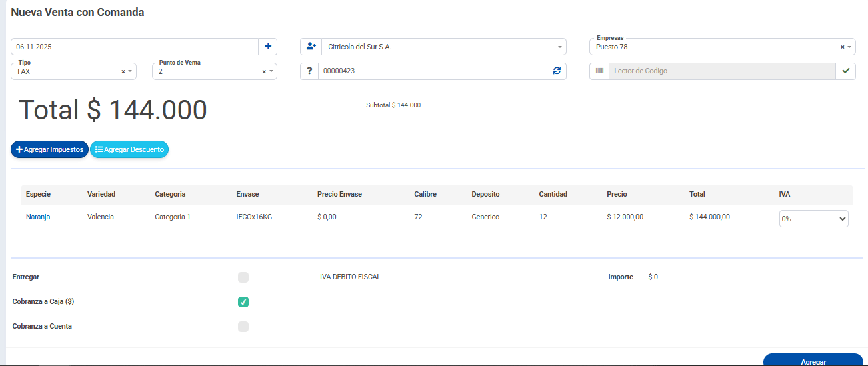This screenshot has height=366, width=868.
Task: Refresh the voucher number 00000423
Action: coord(557,71)
